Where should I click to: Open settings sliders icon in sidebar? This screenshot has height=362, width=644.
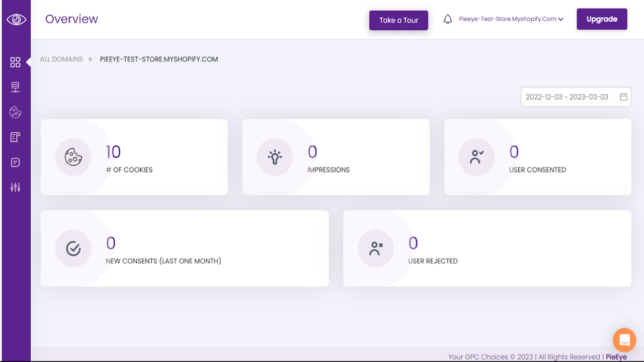(x=15, y=187)
